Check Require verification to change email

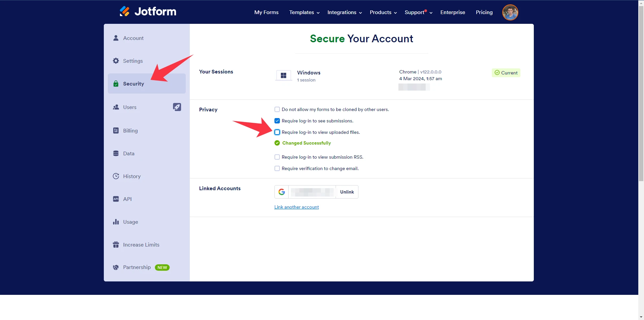tap(277, 168)
